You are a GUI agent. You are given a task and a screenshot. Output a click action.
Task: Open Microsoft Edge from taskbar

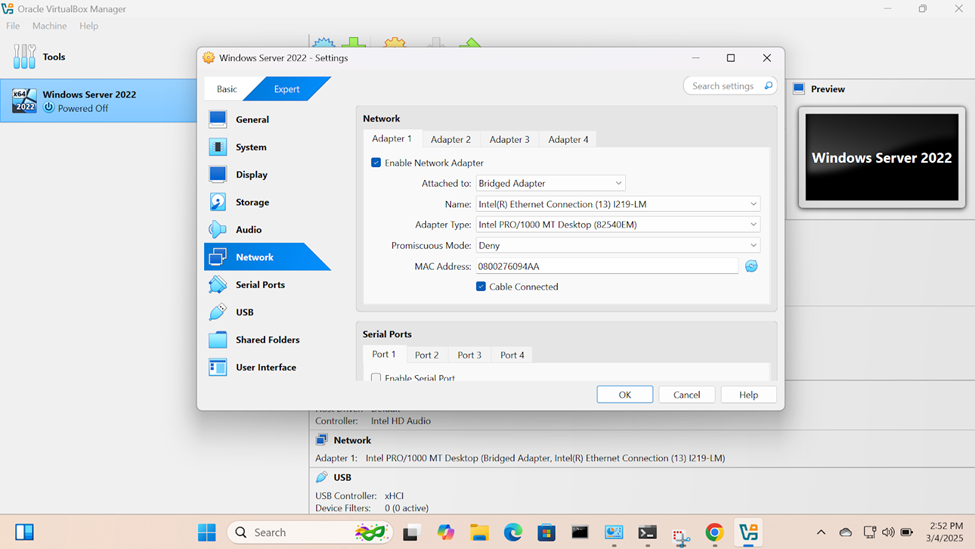coord(513,532)
